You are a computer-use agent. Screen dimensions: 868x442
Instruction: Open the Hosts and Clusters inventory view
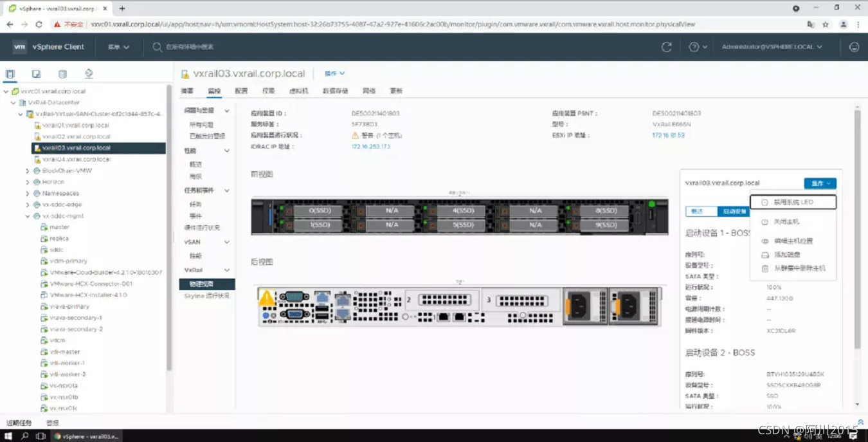(x=10, y=74)
